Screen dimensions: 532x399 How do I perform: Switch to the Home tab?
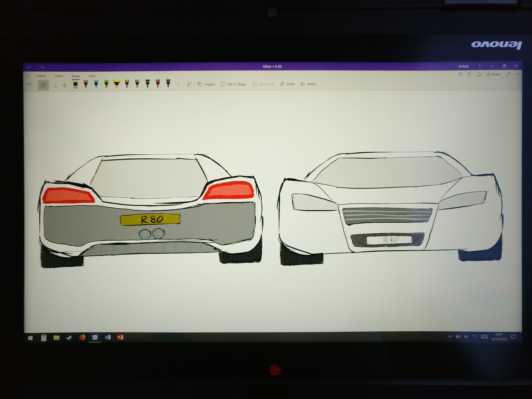[41, 76]
